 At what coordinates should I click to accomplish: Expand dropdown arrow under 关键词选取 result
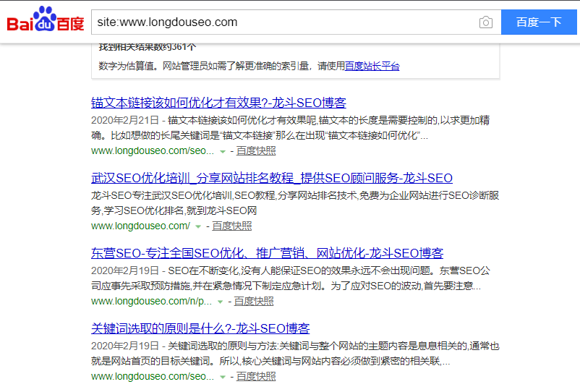222,378
